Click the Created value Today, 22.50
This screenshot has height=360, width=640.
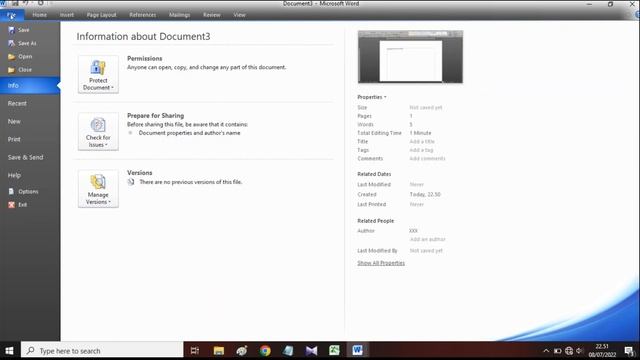pos(425,195)
